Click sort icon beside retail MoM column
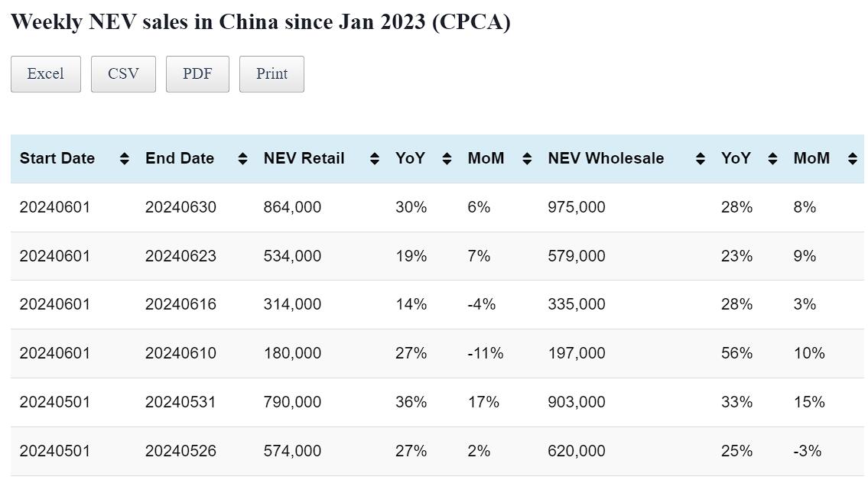The width and height of the screenshot is (868, 480). point(527,159)
